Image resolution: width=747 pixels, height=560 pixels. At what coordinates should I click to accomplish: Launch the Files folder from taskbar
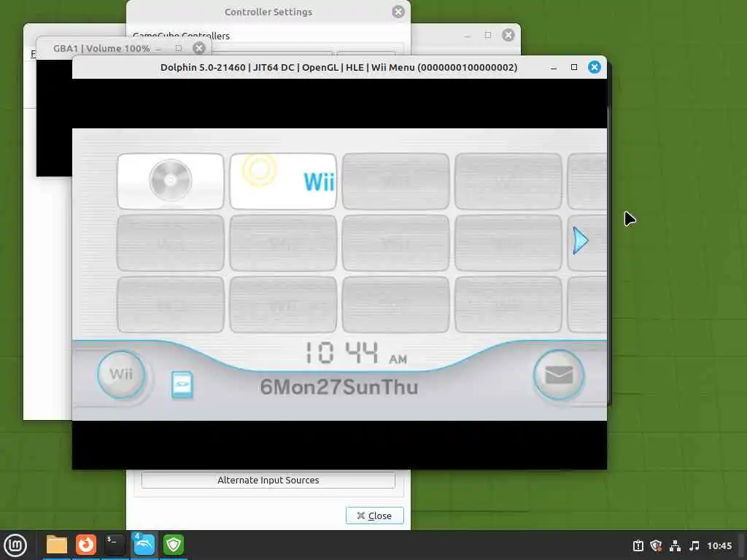click(x=57, y=545)
